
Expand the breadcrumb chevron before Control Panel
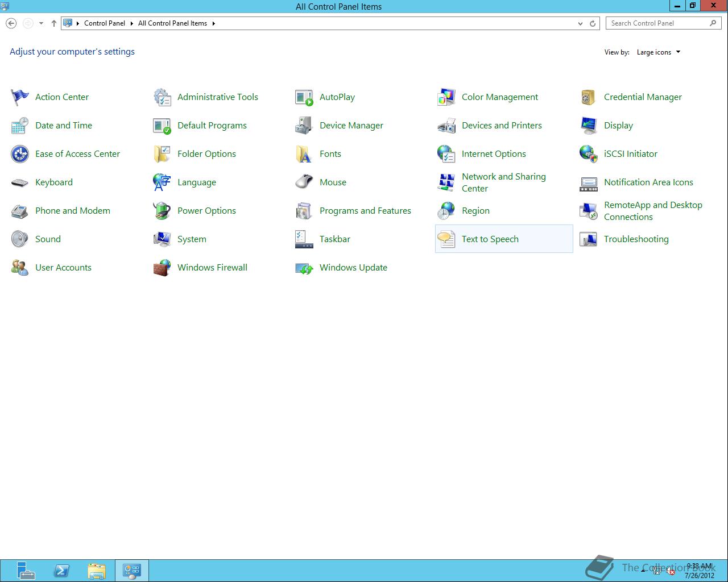click(78, 23)
